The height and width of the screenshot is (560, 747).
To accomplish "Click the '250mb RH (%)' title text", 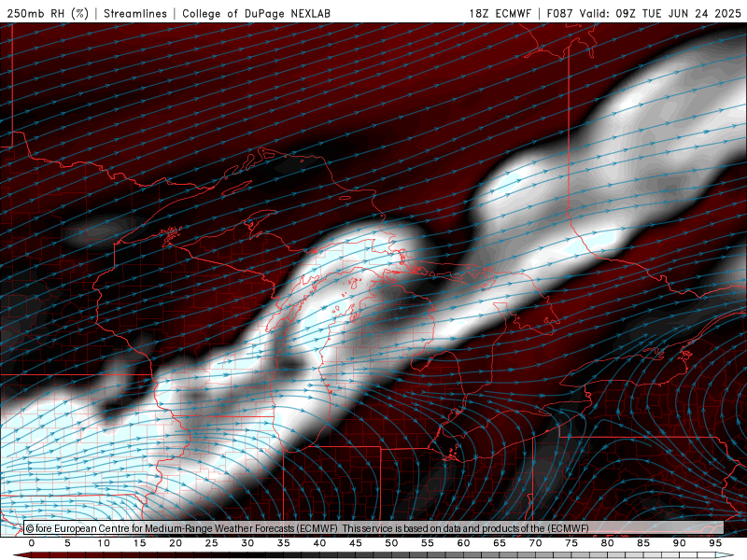I will 48,13.
